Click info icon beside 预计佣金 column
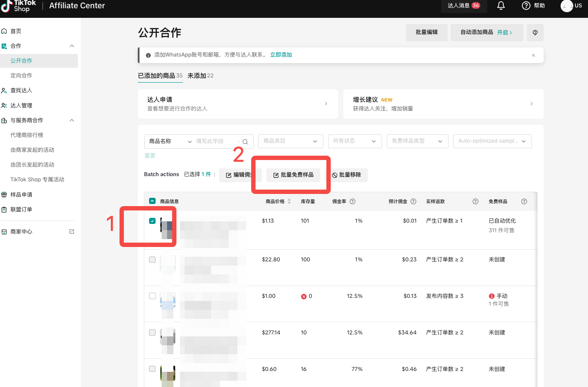Screen dimensions: 588x387 click(x=413, y=201)
